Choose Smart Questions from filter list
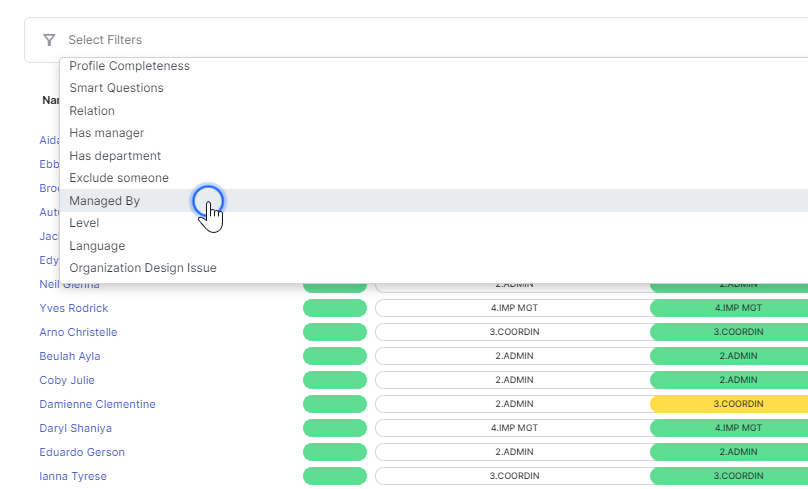The image size is (808, 489). click(116, 88)
